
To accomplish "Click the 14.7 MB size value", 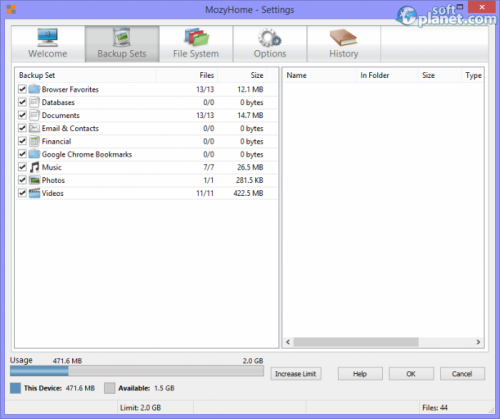I will pyautogui.click(x=250, y=115).
